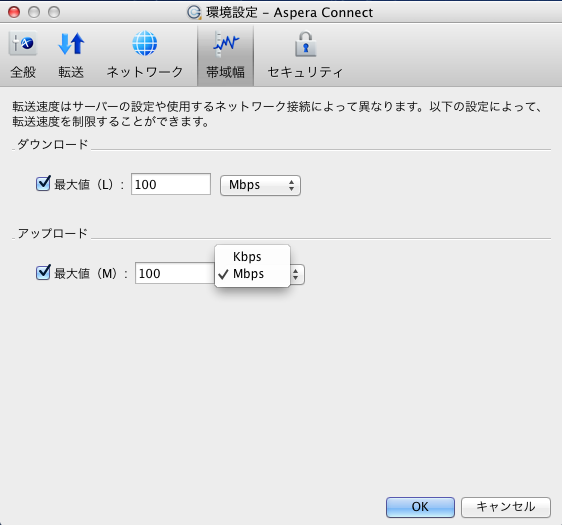Click the セキュリティ tab label text
Screen dimensions: 562x525
[x=305, y=72]
